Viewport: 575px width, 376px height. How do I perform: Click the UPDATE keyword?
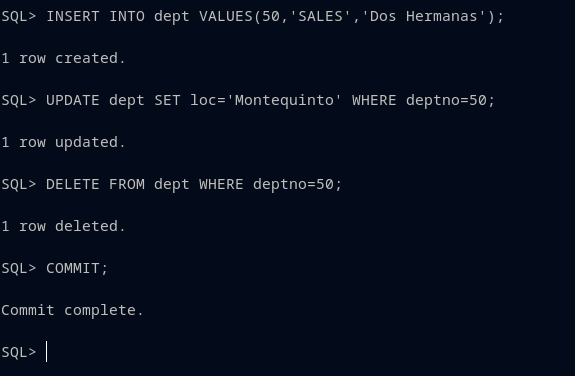point(73,100)
